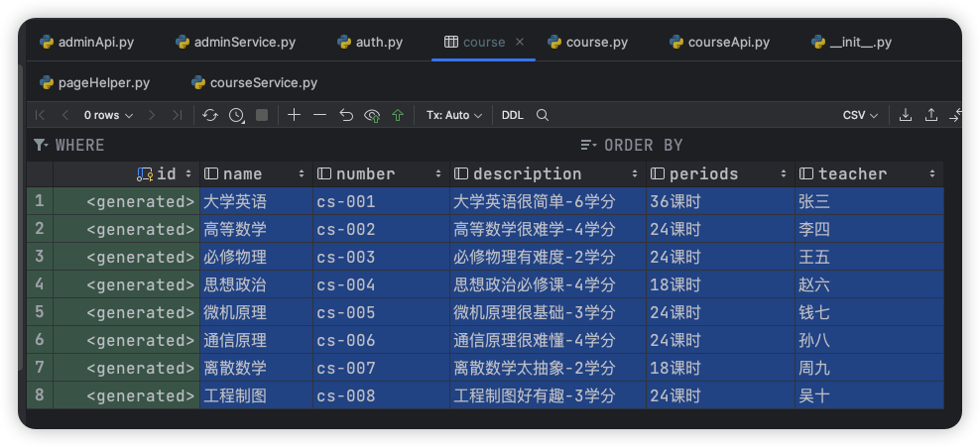The image size is (980, 447).
Task: Open the auth.py tab
Action: [x=371, y=43]
